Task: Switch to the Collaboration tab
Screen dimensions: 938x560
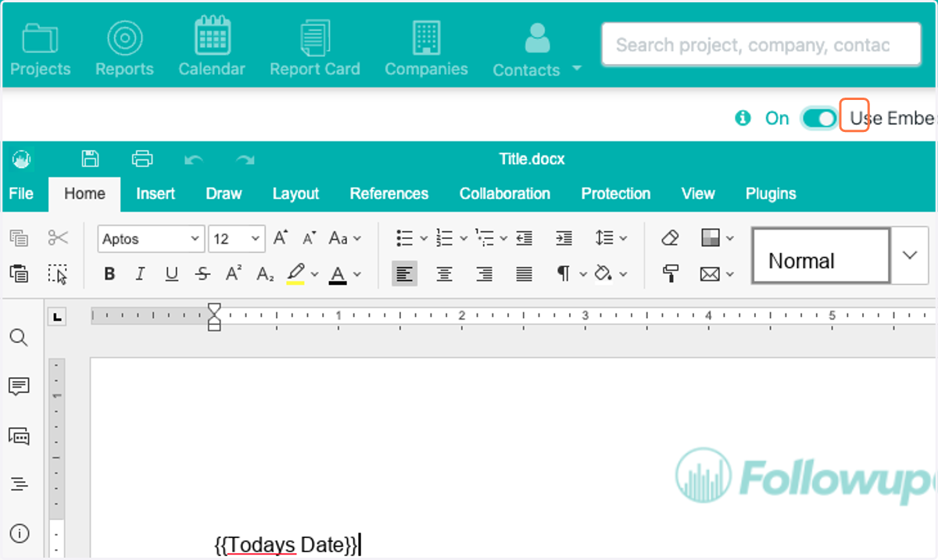Action: [505, 194]
